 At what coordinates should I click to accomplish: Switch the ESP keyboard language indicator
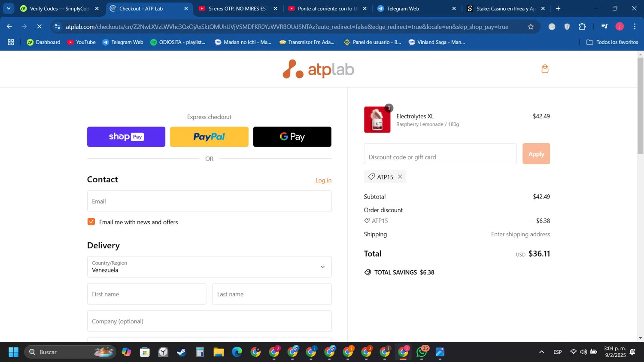(x=557, y=352)
